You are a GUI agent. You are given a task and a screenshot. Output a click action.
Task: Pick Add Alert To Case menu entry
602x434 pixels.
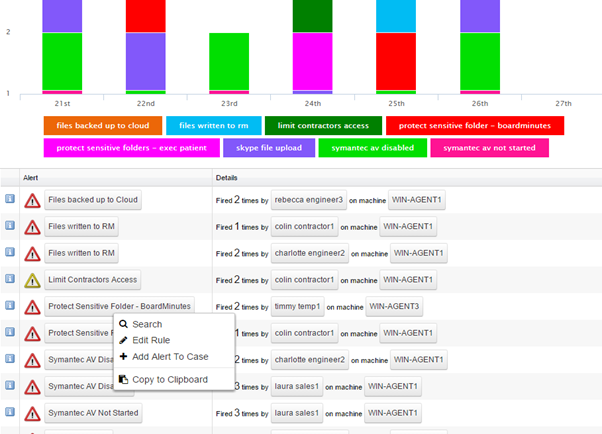click(x=169, y=356)
